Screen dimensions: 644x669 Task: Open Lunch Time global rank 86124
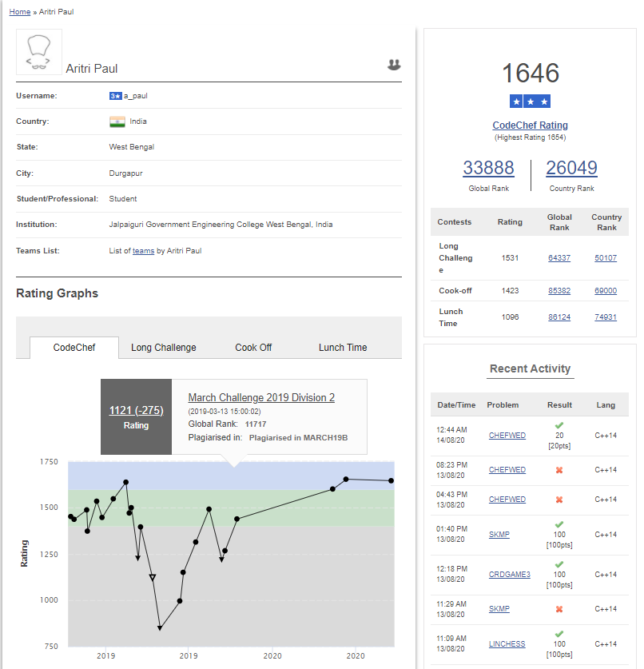tap(559, 317)
